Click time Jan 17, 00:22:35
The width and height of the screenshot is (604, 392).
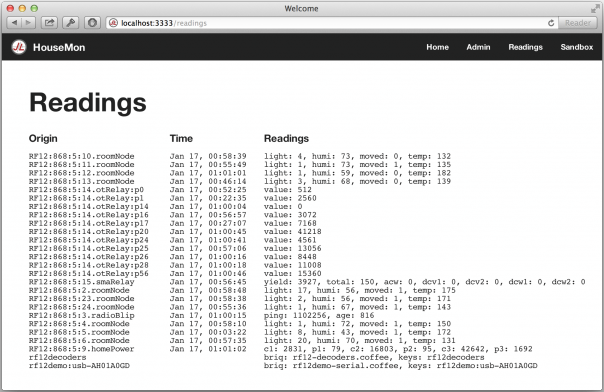[208, 198]
